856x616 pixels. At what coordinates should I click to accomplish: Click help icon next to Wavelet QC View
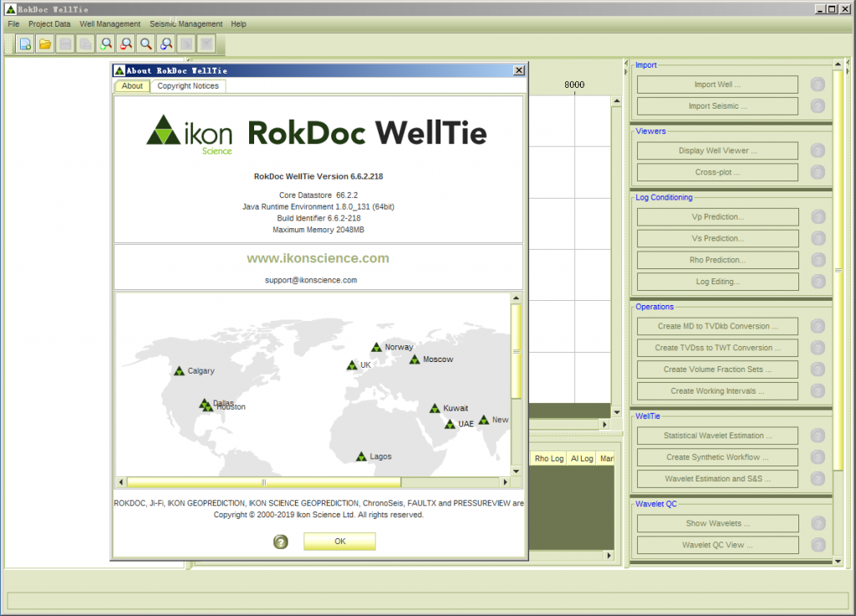click(818, 545)
